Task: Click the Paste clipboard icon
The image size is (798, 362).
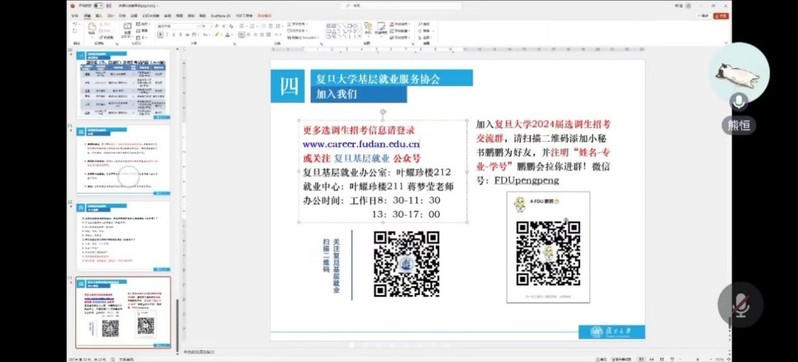Action: (92, 26)
